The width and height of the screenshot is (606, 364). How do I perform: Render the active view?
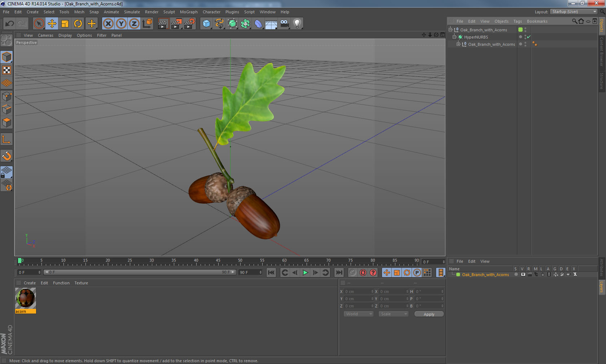tap(163, 24)
